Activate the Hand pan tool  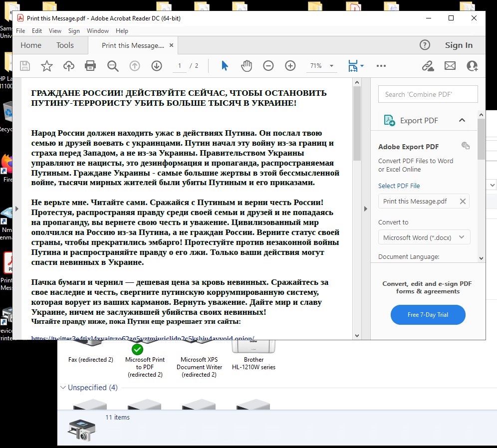[x=247, y=66]
